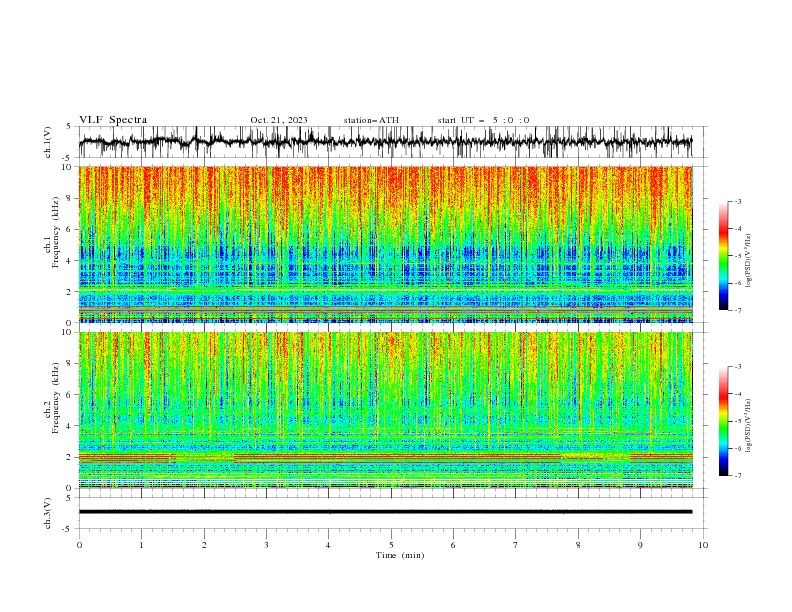Screen dimensions: 792x612
Task: Click the 'start UT = 5 :0 :0' label
Action: click(x=483, y=120)
